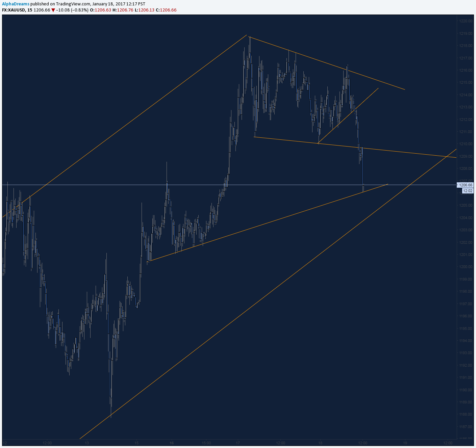Click the 1205.00 price axis label

[466, 205]
